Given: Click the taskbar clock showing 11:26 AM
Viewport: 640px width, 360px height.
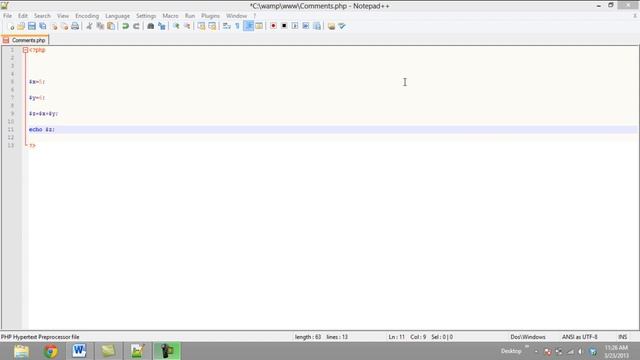Looking at the screenshot, I should [616, 351].
